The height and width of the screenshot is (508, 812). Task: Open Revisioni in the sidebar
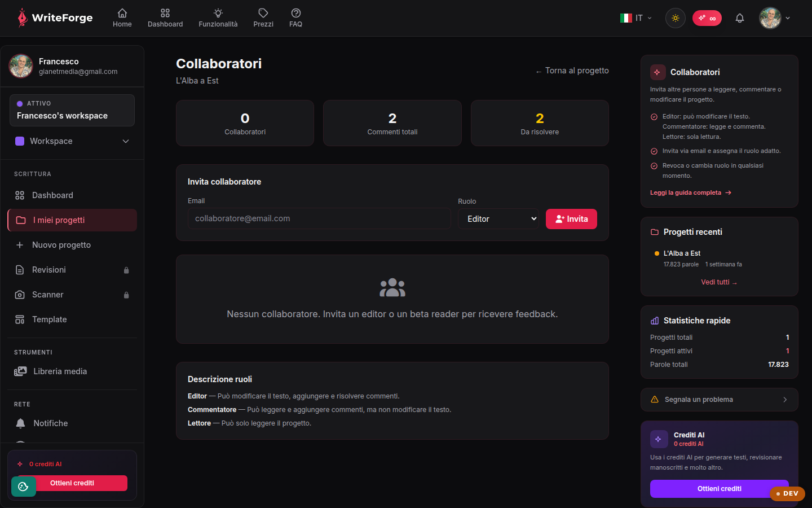pos(72,270)
